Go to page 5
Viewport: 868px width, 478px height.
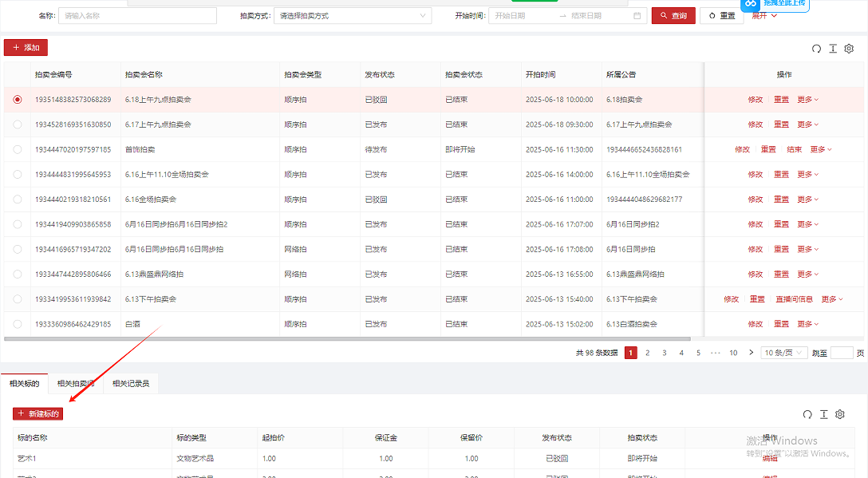(698, 353)
